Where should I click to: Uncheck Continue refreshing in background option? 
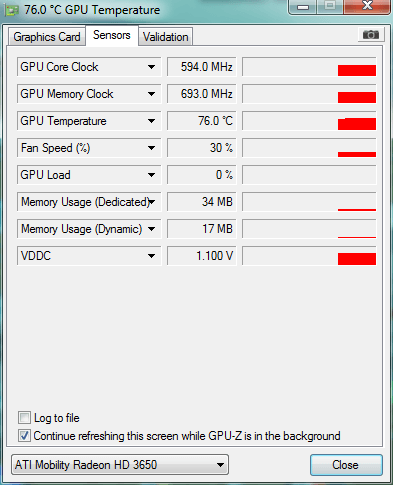point(24,435)
